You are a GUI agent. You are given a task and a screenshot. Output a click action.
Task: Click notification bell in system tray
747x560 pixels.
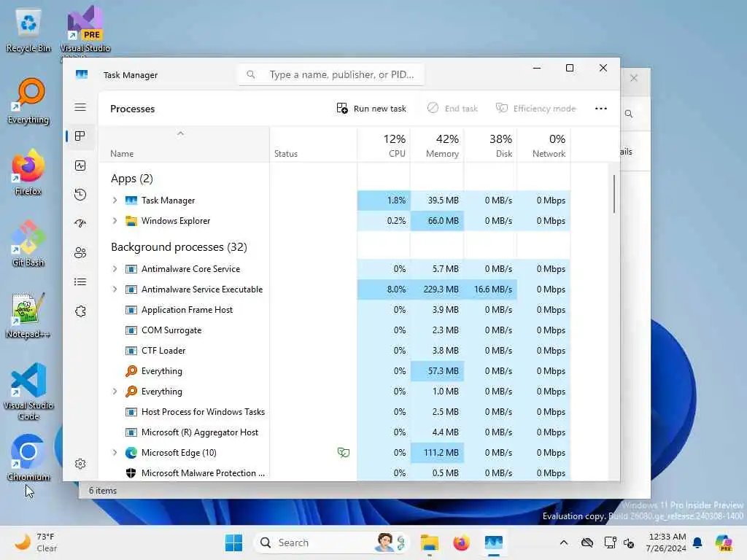[697, 542]
